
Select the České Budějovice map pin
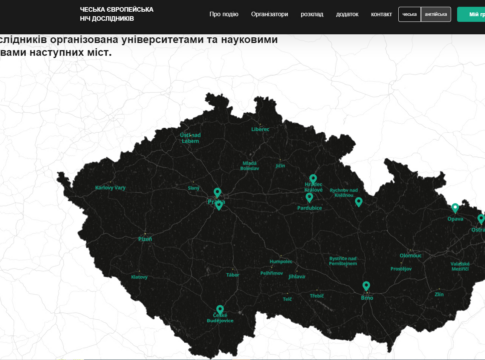point(220,310)
